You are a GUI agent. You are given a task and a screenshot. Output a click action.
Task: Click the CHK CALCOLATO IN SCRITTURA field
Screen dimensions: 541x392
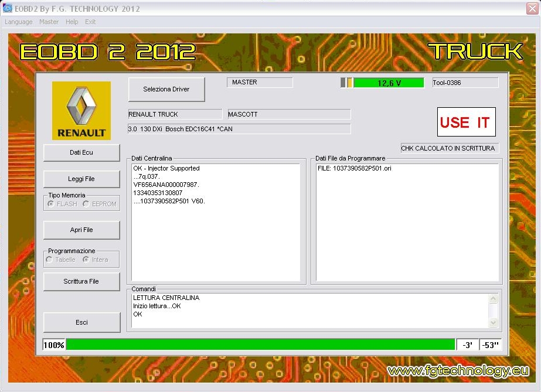point(450,148)
